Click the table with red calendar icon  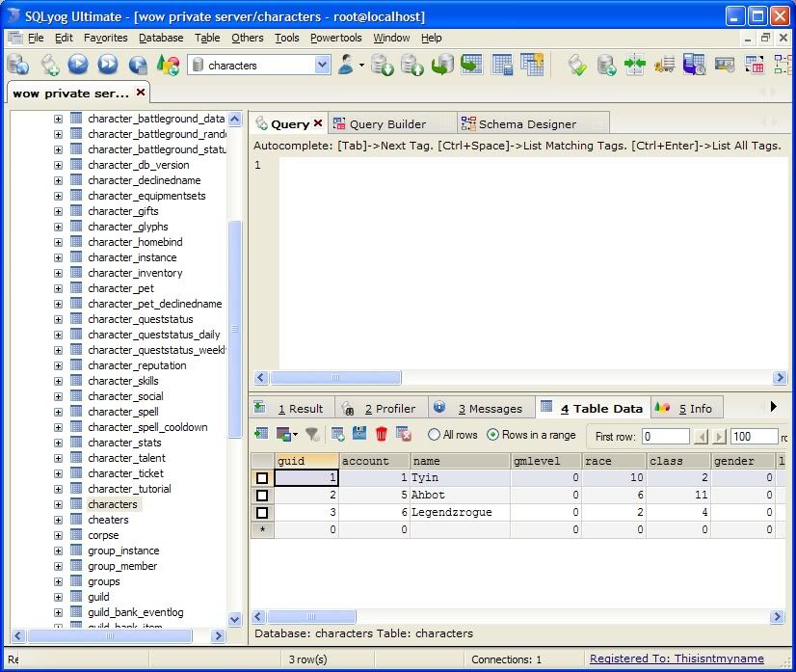pyautogui.click(x=754, y=65)
